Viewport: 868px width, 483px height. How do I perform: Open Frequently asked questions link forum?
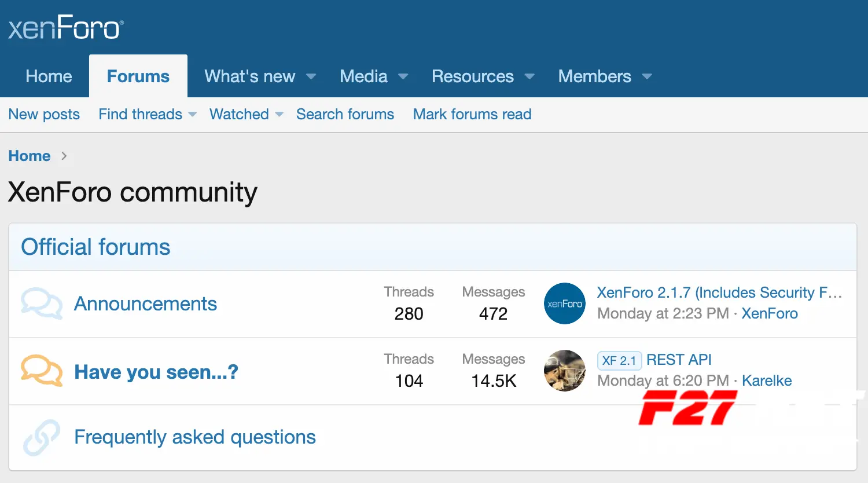click(195, 437)
